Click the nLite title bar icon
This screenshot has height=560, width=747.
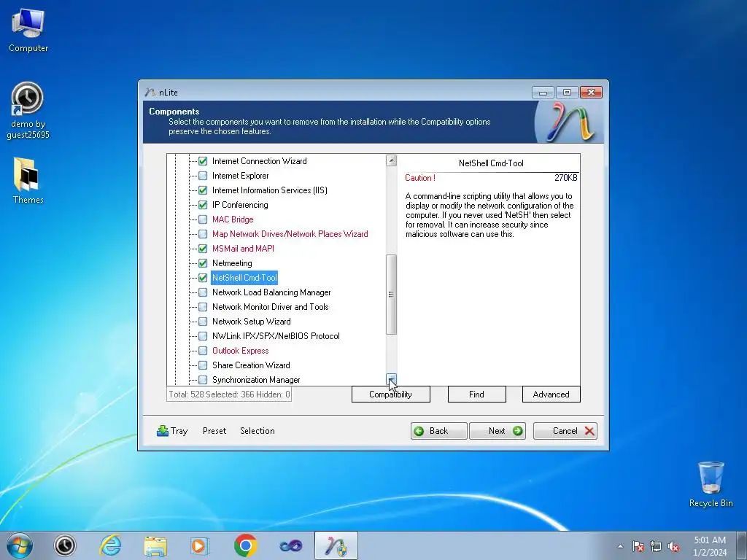150,92
